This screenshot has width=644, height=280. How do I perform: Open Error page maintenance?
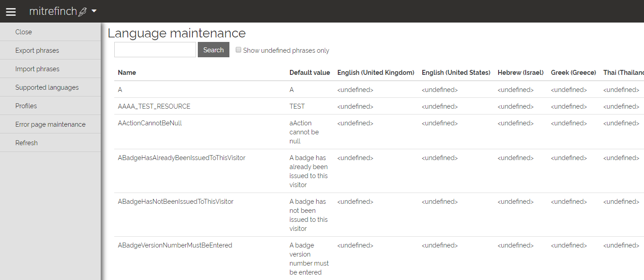[x=50, y=124]
